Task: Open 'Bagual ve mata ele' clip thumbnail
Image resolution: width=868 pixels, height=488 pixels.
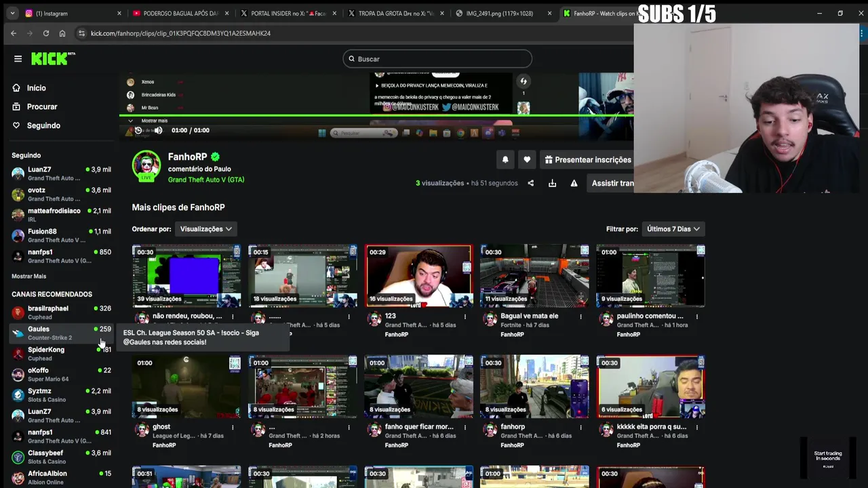Action: pos(534,276)
